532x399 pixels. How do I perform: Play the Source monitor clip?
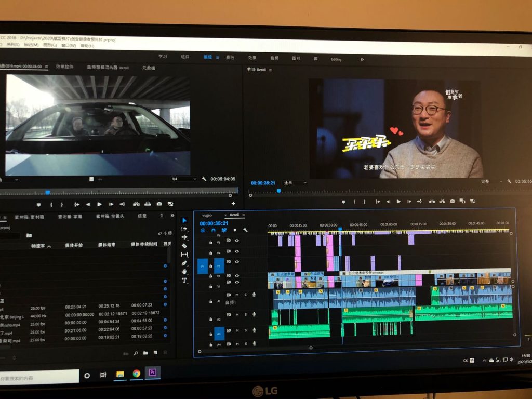point(99,204)
